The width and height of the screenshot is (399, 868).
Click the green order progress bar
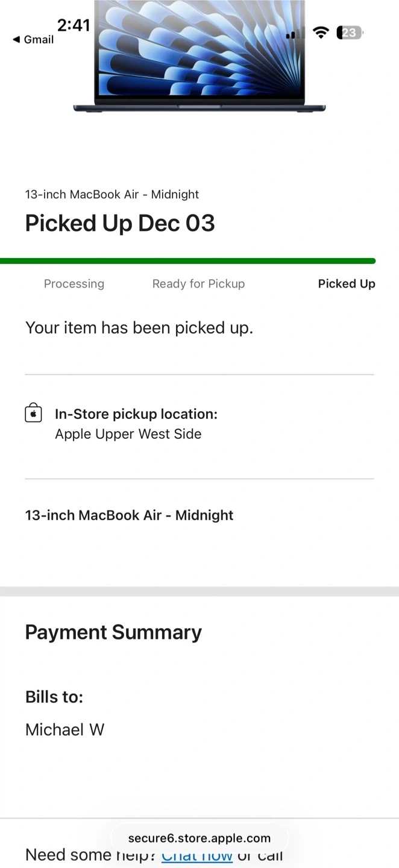tap(187, 261)
